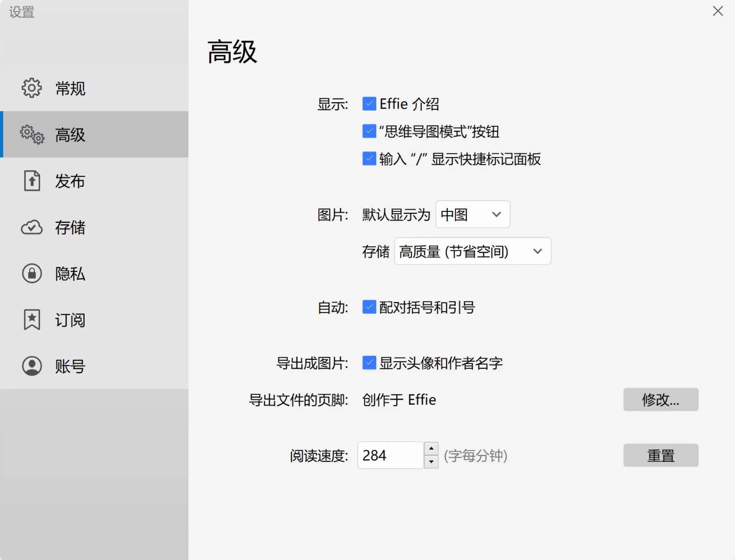This screenshot has width=735, height=560.
Task: Go to the 隐私 tab
Action: click(x=94, y=273)
